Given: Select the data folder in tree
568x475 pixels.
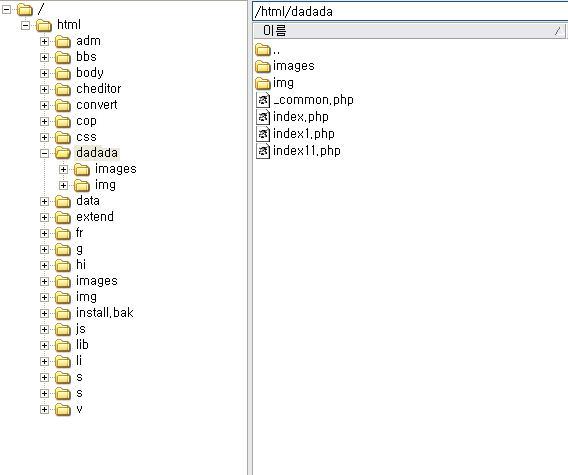Looking at the screenshot, I should (x=88, y=201).
